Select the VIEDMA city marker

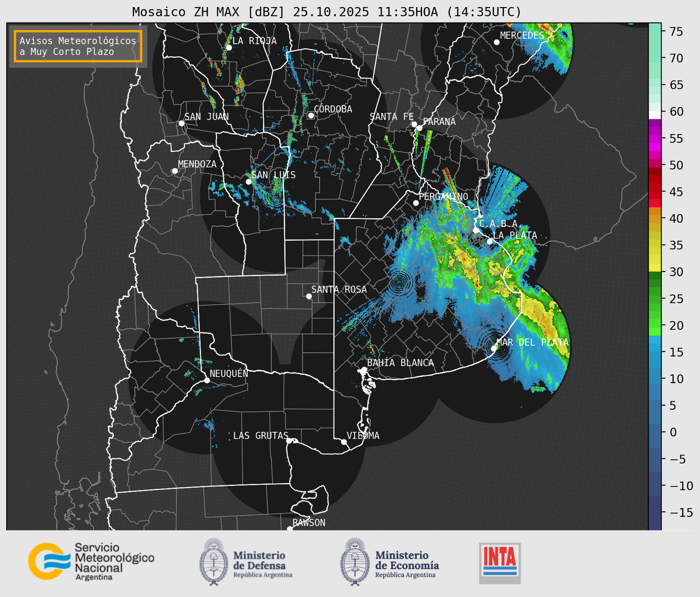(344, 442)
